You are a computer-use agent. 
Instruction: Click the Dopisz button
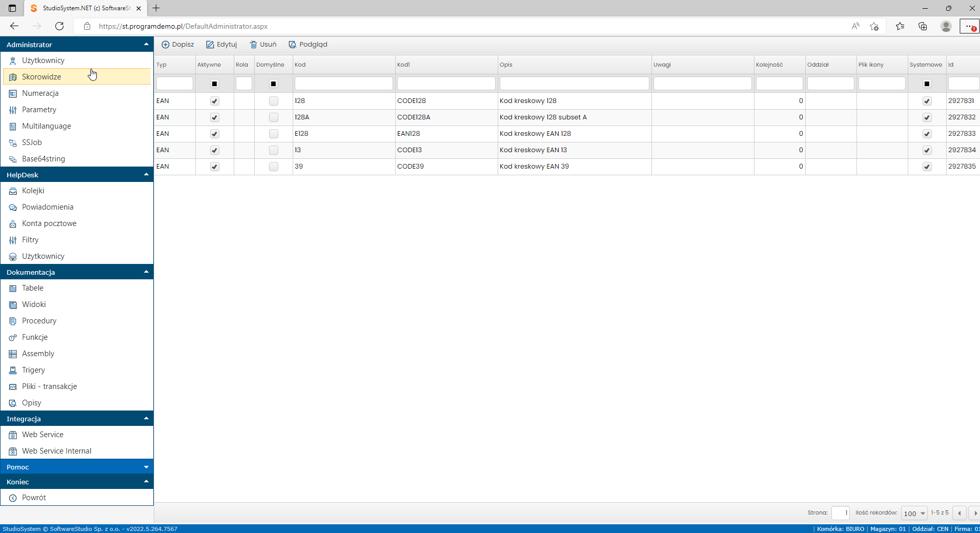[x=178, y=45]
